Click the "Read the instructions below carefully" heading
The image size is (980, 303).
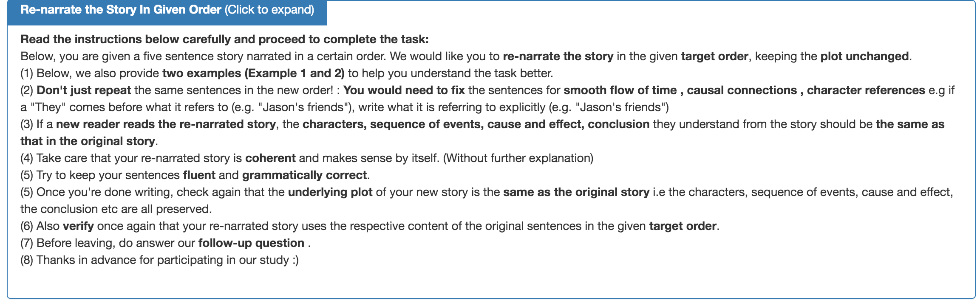(x=224, y=39)
